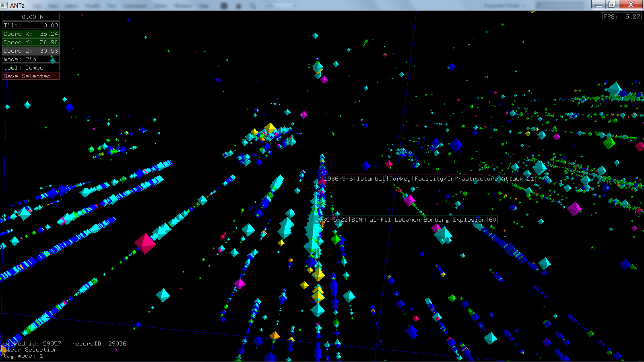Select the large cyan diamond at lower left

coord(163,295)
